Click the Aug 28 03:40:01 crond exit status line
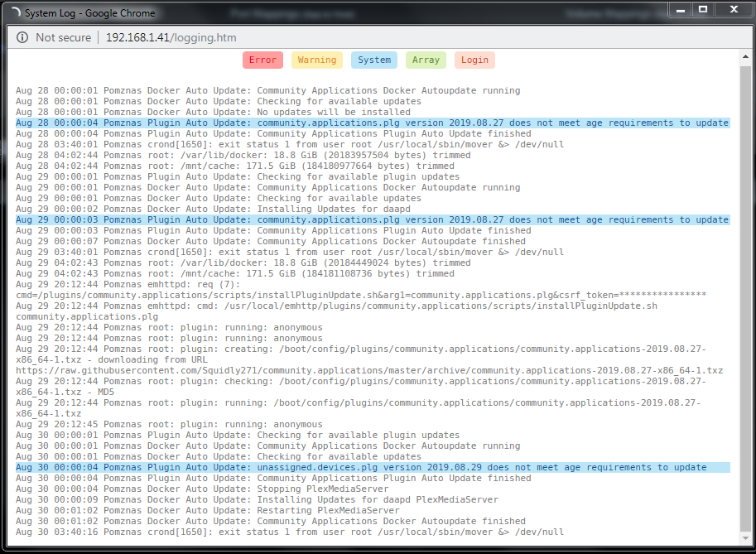756x554 pixels. 290,144
